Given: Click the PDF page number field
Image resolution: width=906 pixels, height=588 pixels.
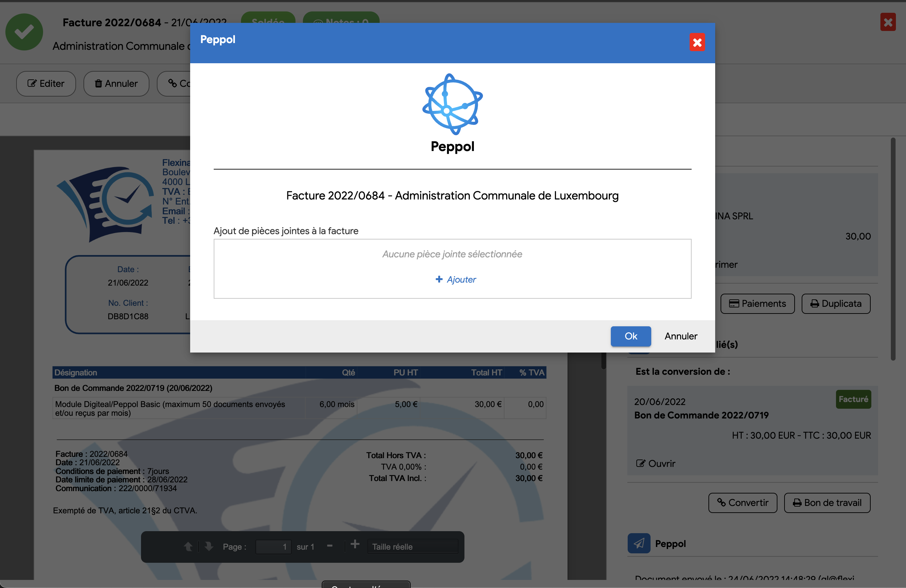Looking at the screenshot, I should (273, 547).
